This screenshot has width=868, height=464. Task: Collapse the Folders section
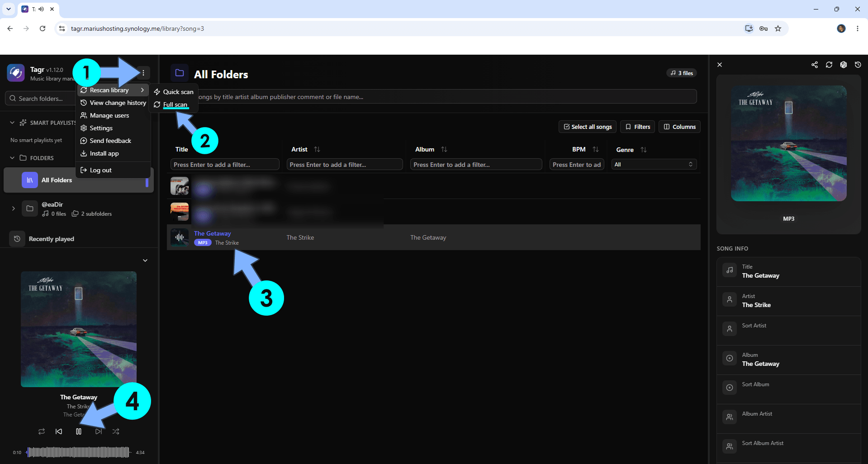[12, 158]
